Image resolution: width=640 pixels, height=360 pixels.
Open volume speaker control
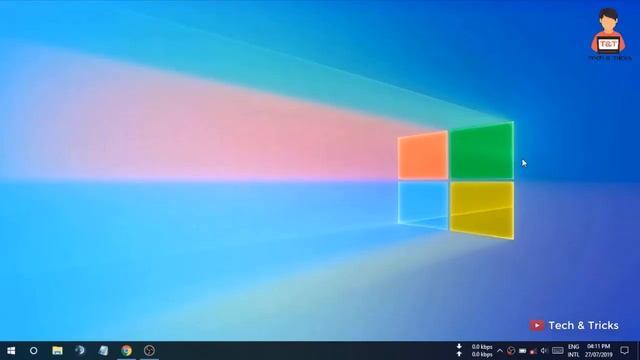pos(544,351)
